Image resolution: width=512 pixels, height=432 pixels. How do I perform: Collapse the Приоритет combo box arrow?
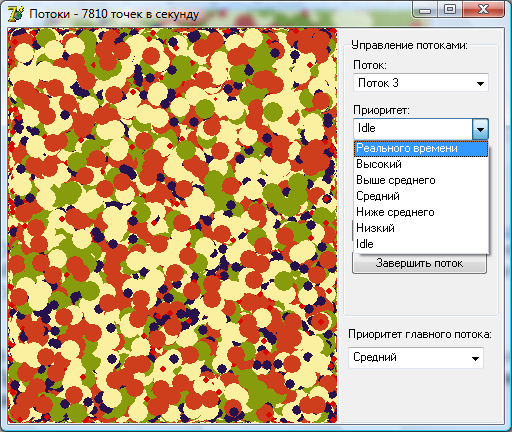(x=480, y=129)
